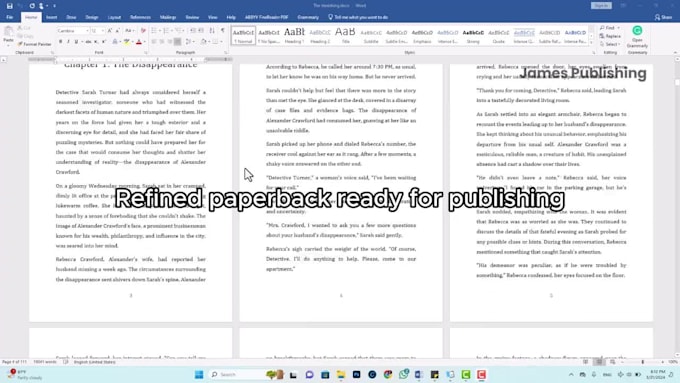Toggle italic formatting
Screen dimensions: 680x383
point(68,42)
